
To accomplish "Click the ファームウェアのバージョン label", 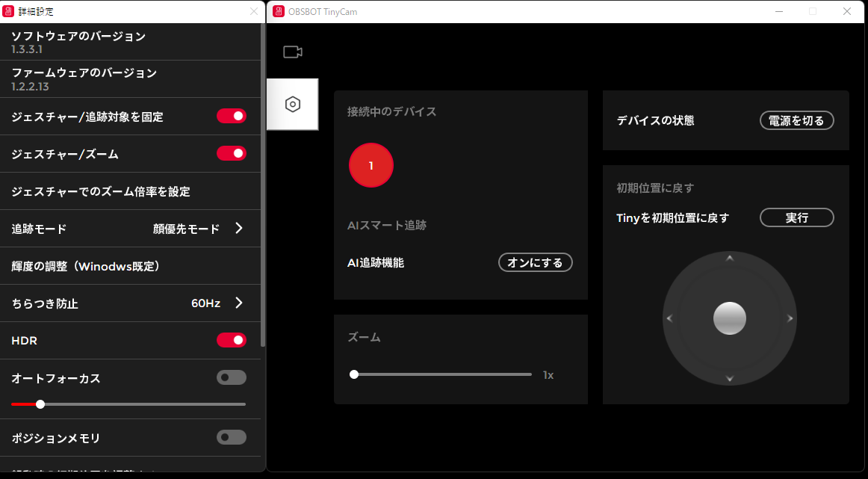I will pos(84,73).
